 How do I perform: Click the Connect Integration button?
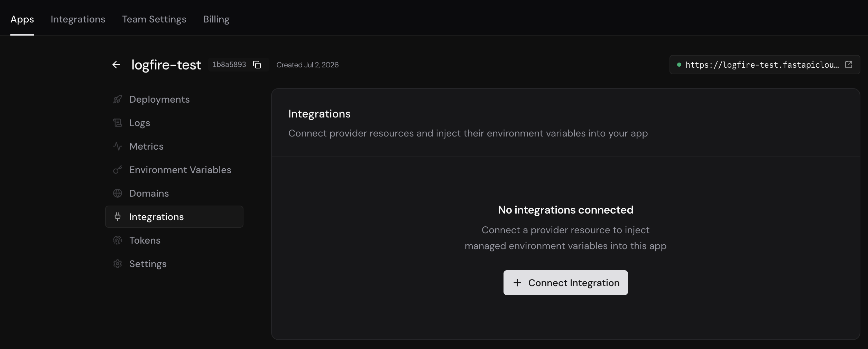[x=565, y=283]
